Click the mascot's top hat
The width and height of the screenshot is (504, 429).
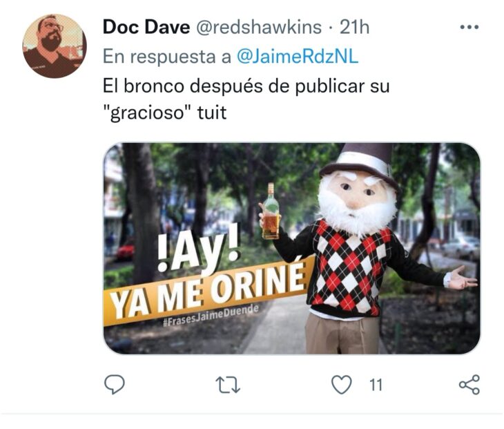coord(361,164)
